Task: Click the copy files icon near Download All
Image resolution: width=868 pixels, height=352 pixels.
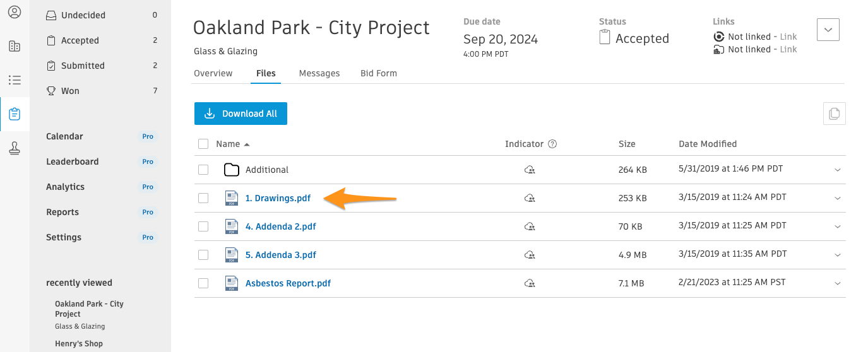Action: (835, 114)
